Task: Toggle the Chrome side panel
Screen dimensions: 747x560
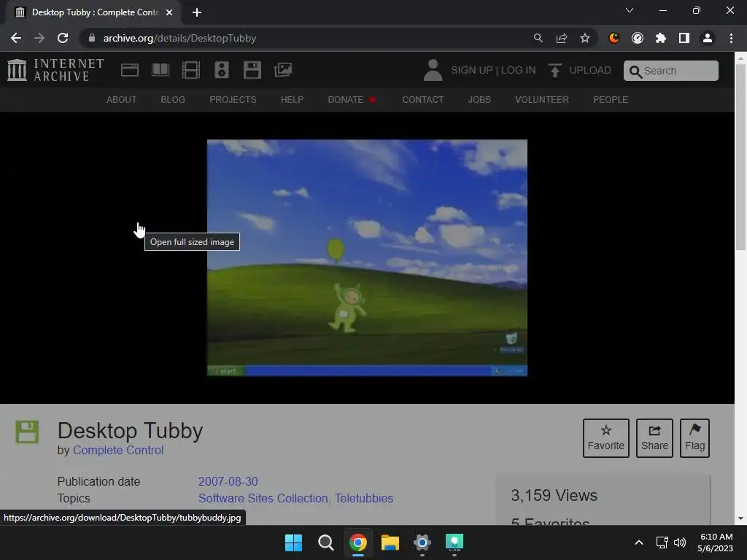Action: click(x=684, y=38)
